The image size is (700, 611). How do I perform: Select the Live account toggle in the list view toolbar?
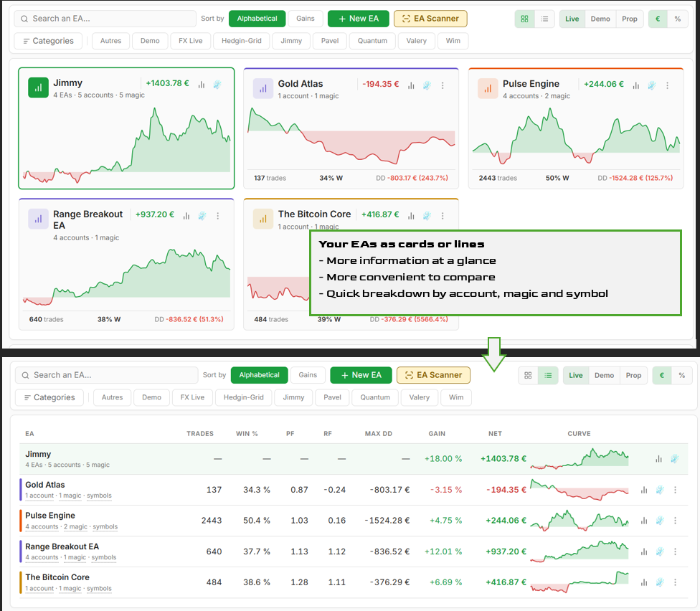576,375
